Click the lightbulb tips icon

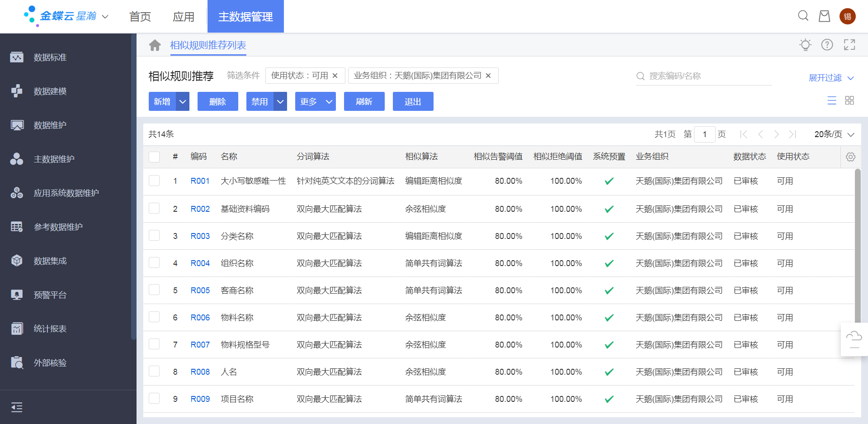pyautogui.click(x=805, y=45)
